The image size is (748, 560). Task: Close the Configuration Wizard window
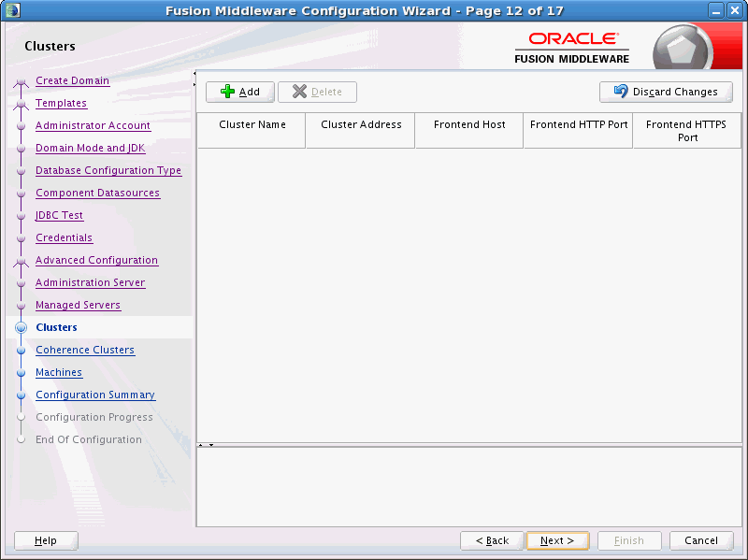(735, 10)
